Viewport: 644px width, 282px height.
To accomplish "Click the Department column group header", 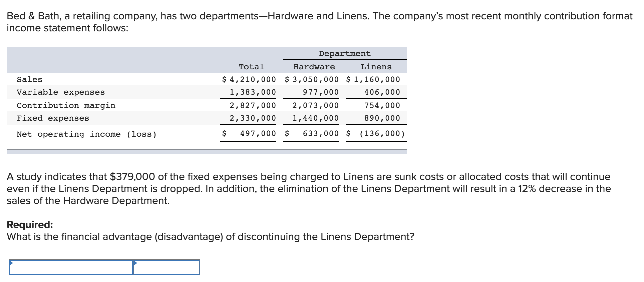I will [x=345, y=54].
